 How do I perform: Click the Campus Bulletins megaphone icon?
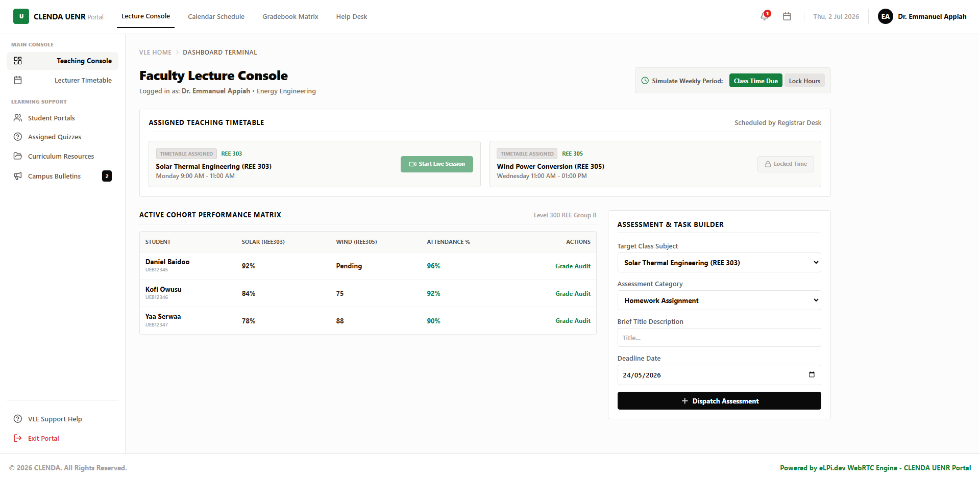[18, 176]
